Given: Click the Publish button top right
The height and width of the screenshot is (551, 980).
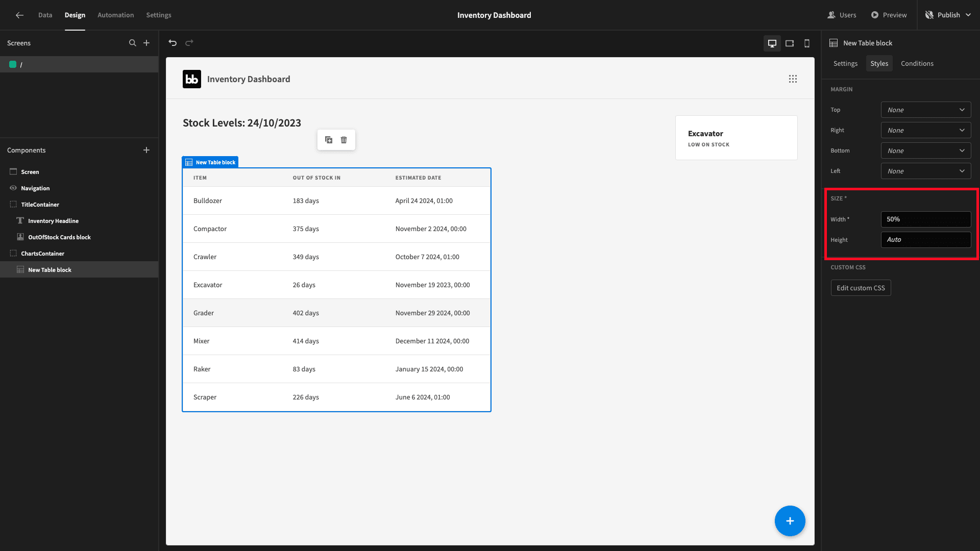Looking at the screenshot, I should click(946, 15).
